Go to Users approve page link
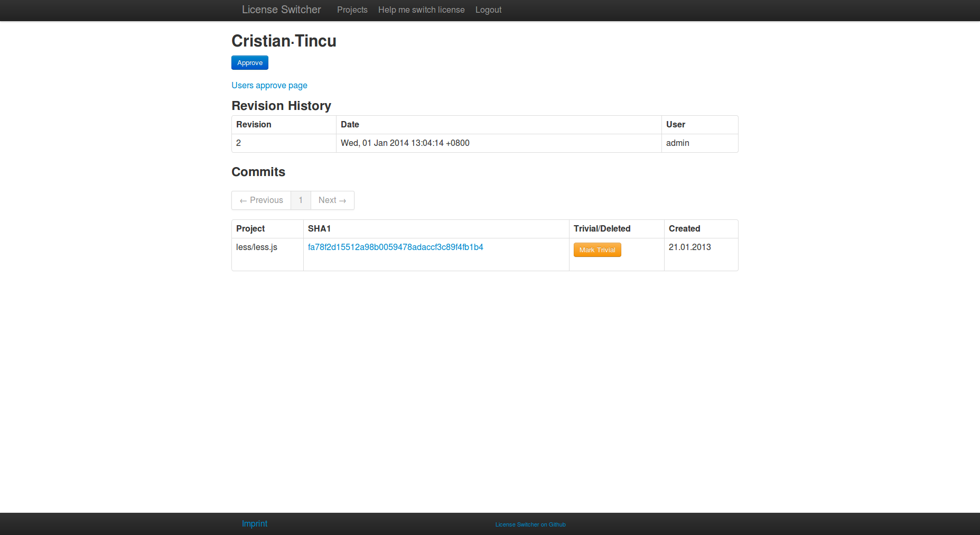Screen dimensions: 980x535 269,86
